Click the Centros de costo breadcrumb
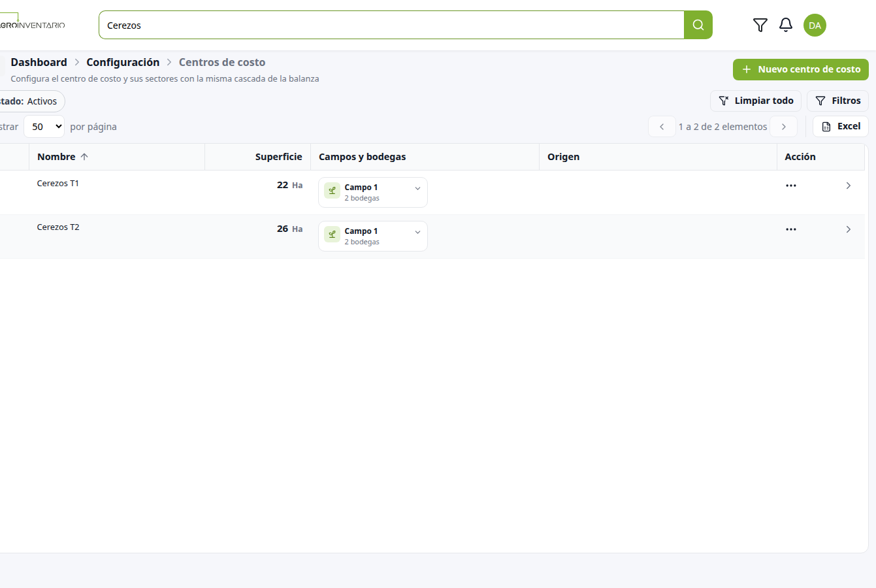The height and width of the screenshot is (588, 876). 222,62
